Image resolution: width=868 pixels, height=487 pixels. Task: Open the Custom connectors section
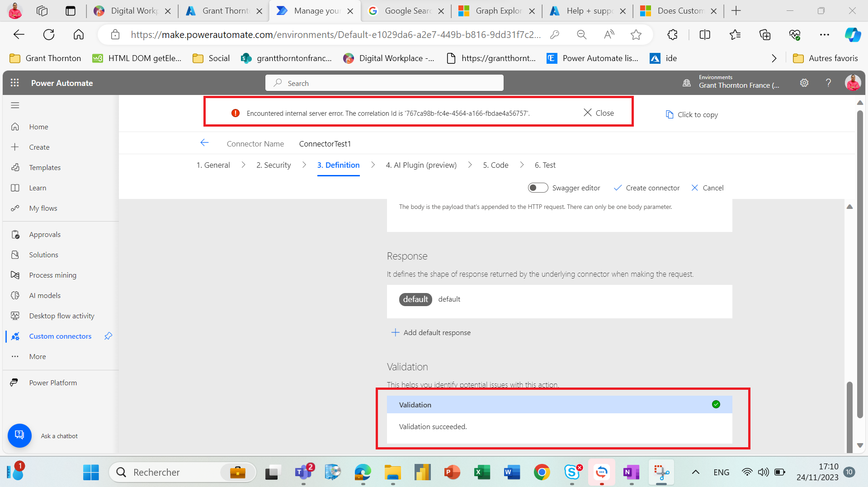tap(60, 336)
